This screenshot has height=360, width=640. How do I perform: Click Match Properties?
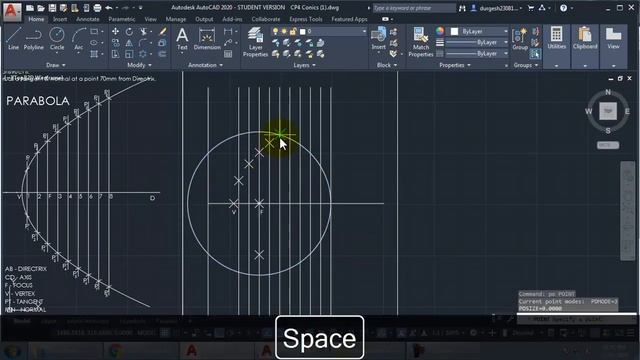tap(420, 42)
